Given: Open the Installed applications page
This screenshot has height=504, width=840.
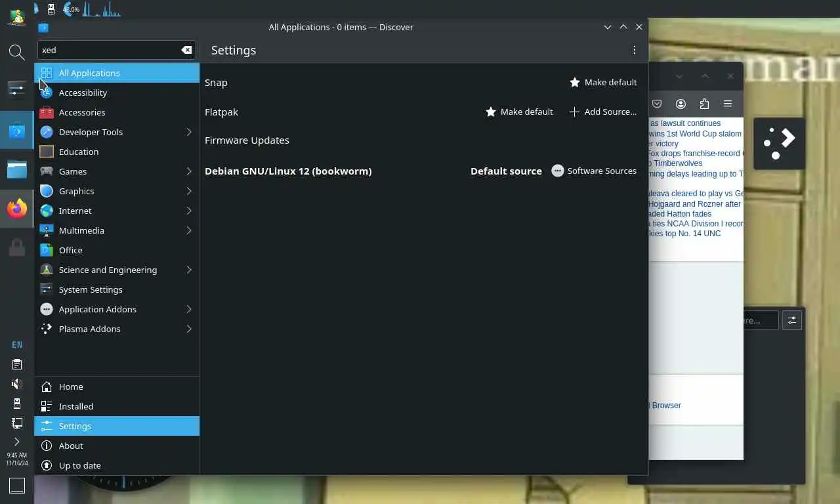Looking at the screenshot, I should point(117,406).
